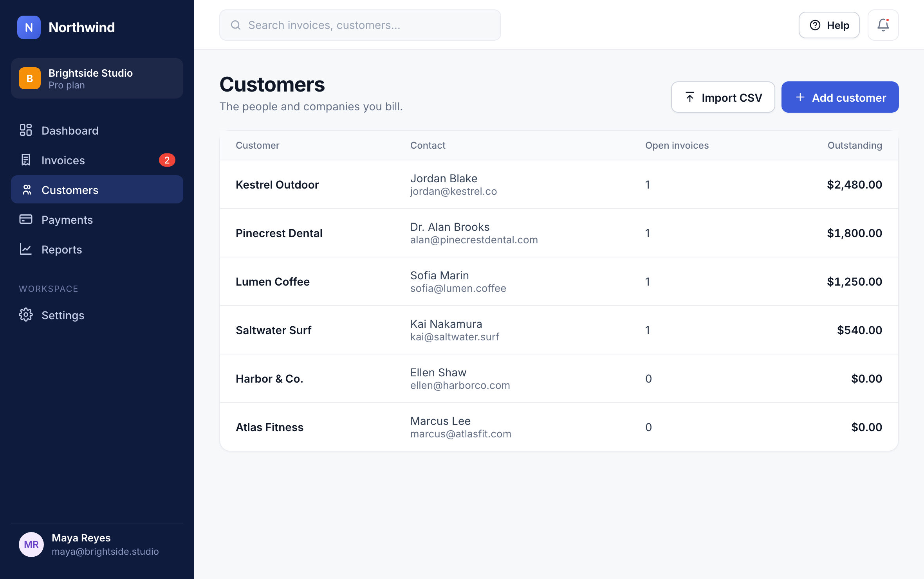Open the Kestrel Outdoor customer row
This screenshot has width=924, height=579.
pyautogui.click(x=559, y=184)
